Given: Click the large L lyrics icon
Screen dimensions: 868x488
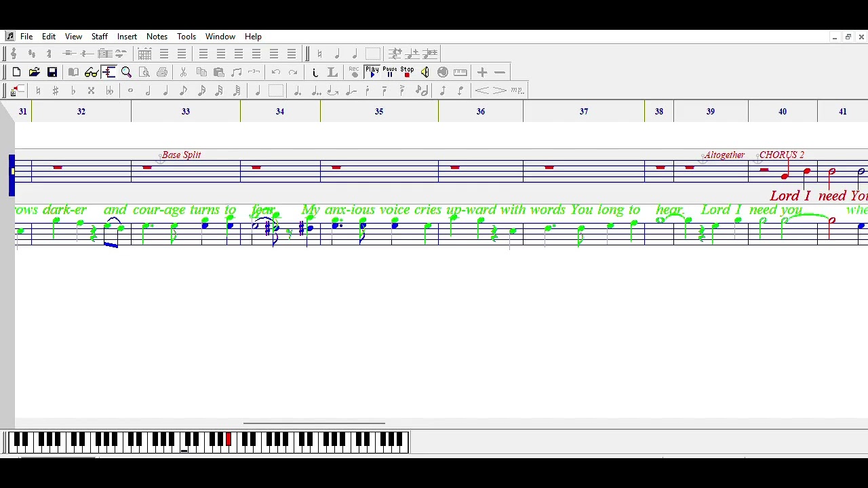Looking at the screenshot, I should pos(332,72).
